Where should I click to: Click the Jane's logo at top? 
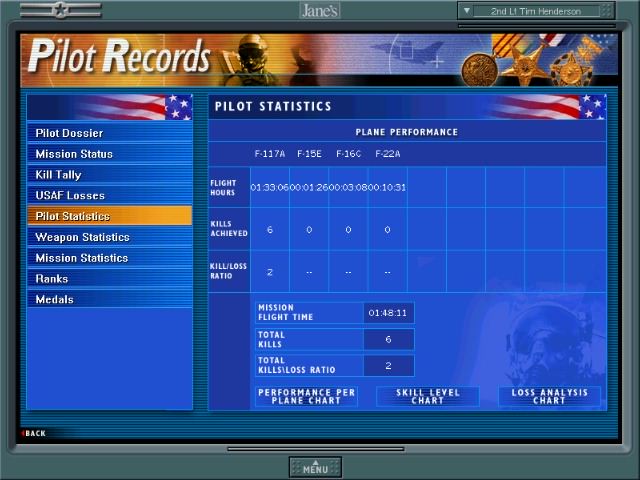pos(319,10)
